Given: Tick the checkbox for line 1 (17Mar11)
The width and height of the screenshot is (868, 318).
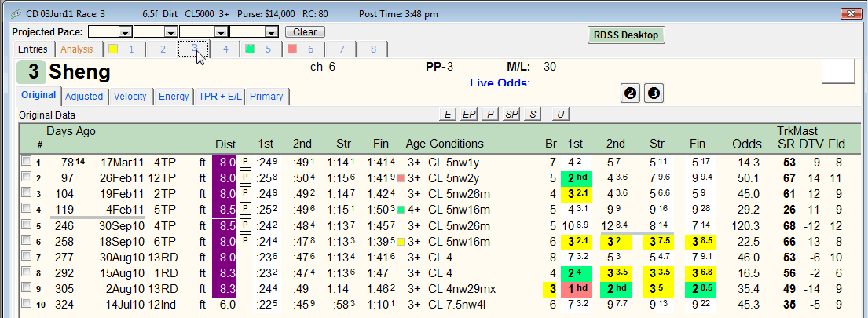Looking at the screenshot, I should click(x=25, y=162).
